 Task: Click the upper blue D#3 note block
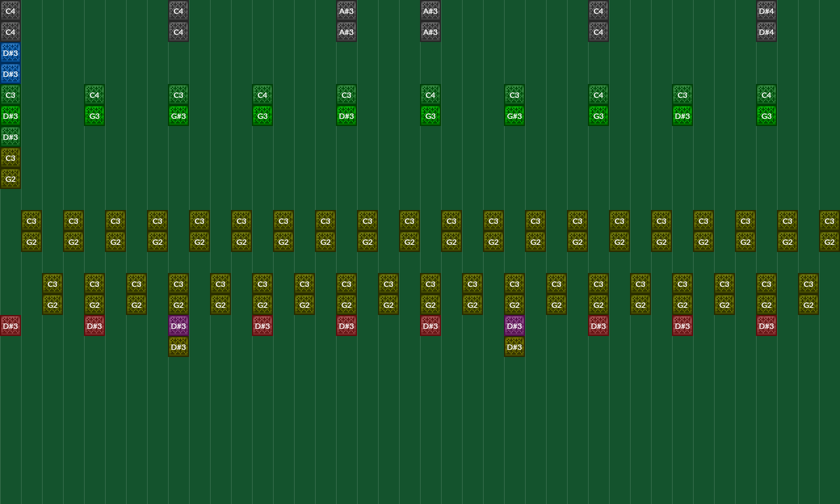coord(10,53)
